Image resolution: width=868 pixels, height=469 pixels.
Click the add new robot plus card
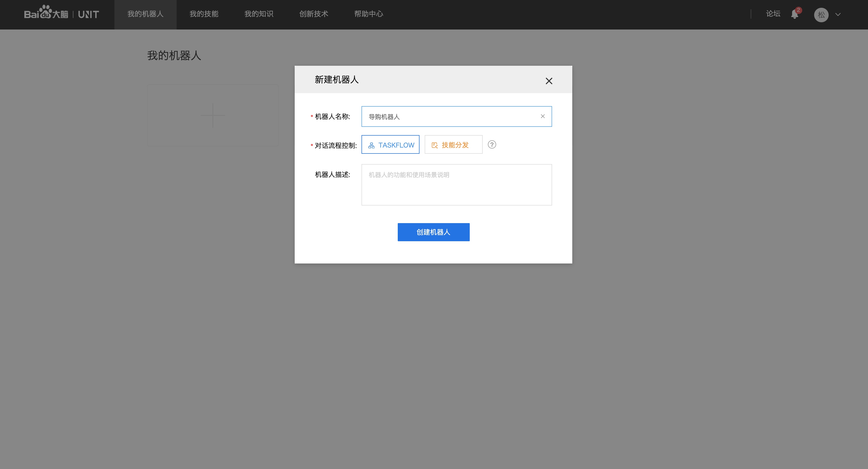point(213,115)
